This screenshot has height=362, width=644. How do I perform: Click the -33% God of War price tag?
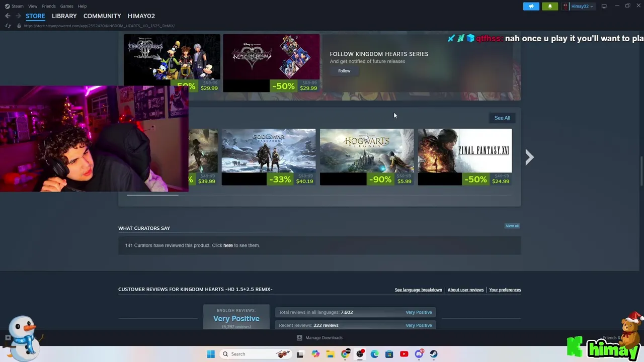(x=291, y=179)
